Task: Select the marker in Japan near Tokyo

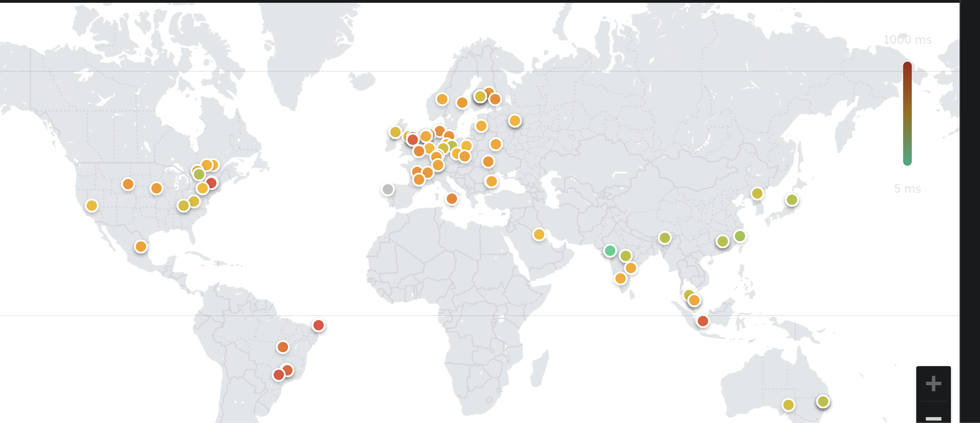Action: (x=792, y=199)
